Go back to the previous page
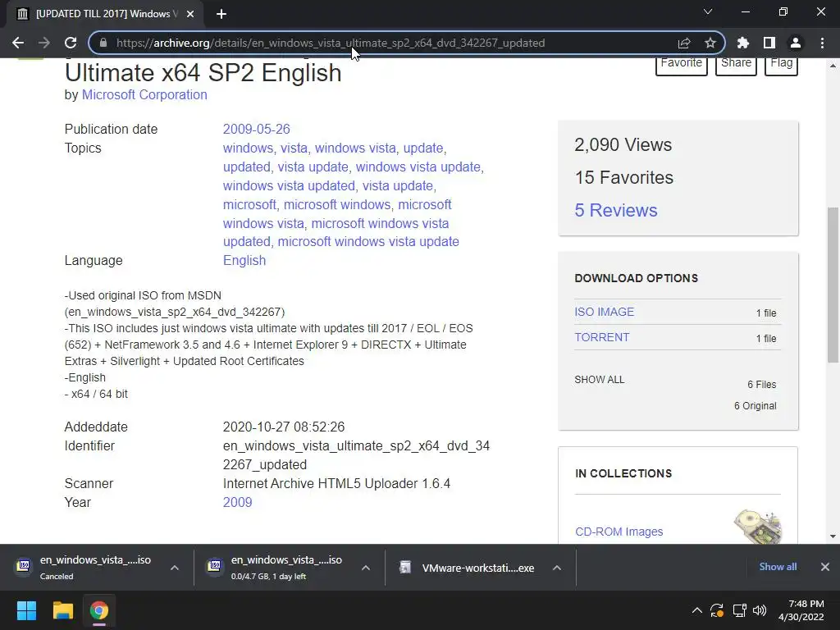 [18, 43]
